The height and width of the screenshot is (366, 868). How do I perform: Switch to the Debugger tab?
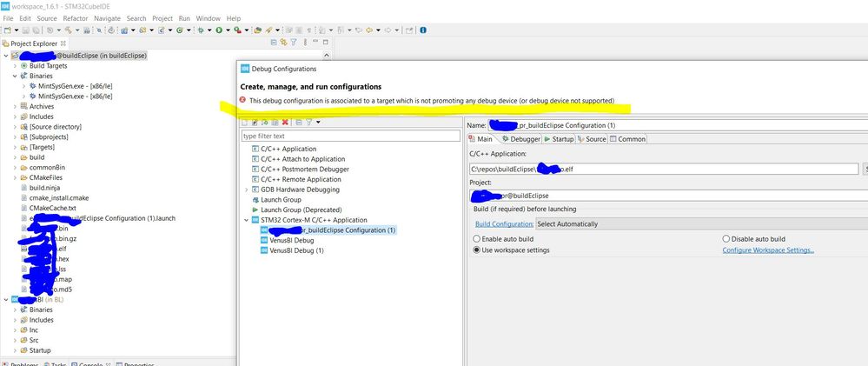point(520,140)
